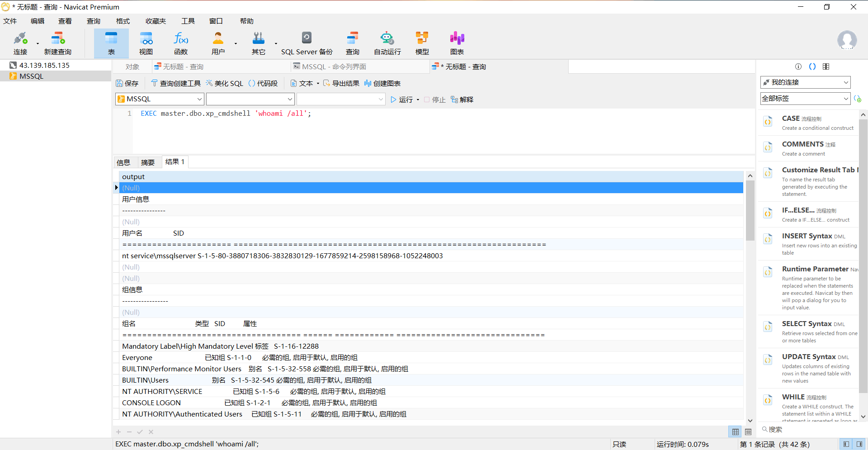Select the 43.139.185.135 connection in tree
Image resolution: width=868 pixels, height=450 pixels.
point(44,65)
